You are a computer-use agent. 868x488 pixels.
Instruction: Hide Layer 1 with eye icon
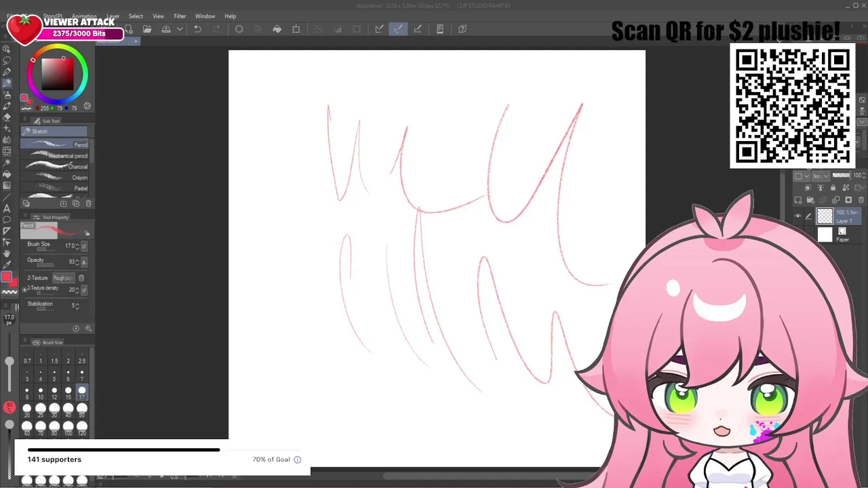point(797,217)
